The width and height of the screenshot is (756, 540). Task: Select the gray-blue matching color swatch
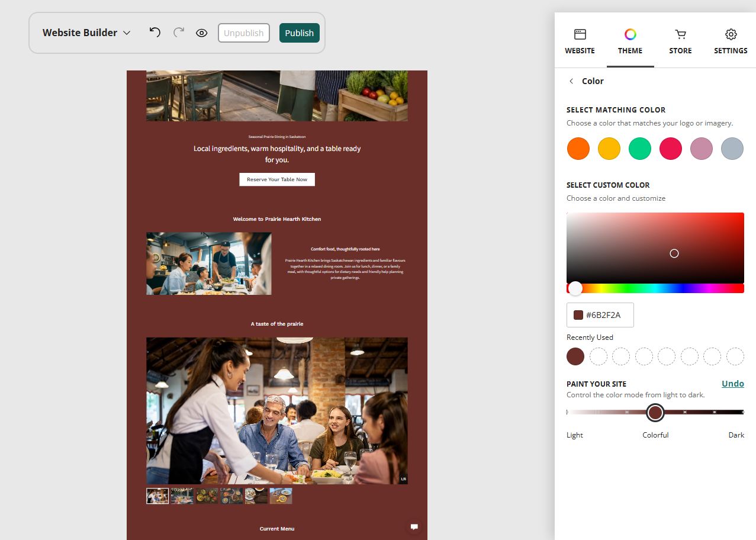(732, 149)
